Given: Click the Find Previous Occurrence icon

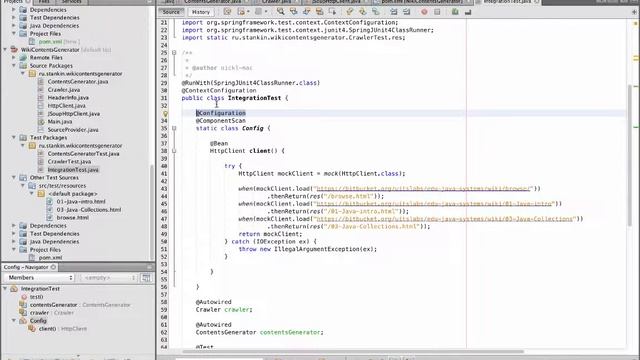Looking at the screenshot, I should (x=293, y=12).
